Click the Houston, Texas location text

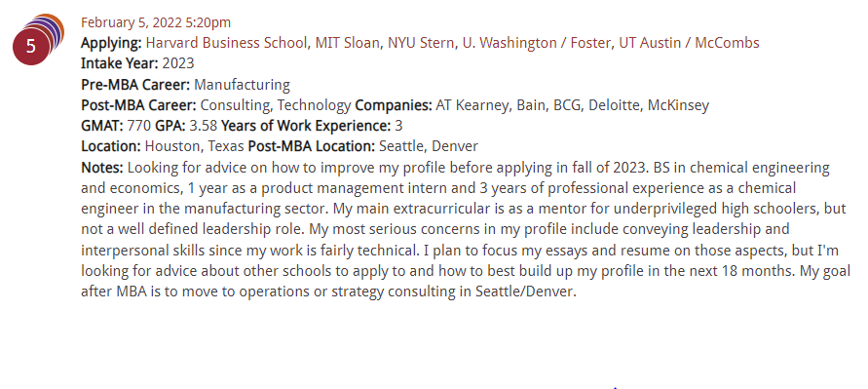pos(194,147)
